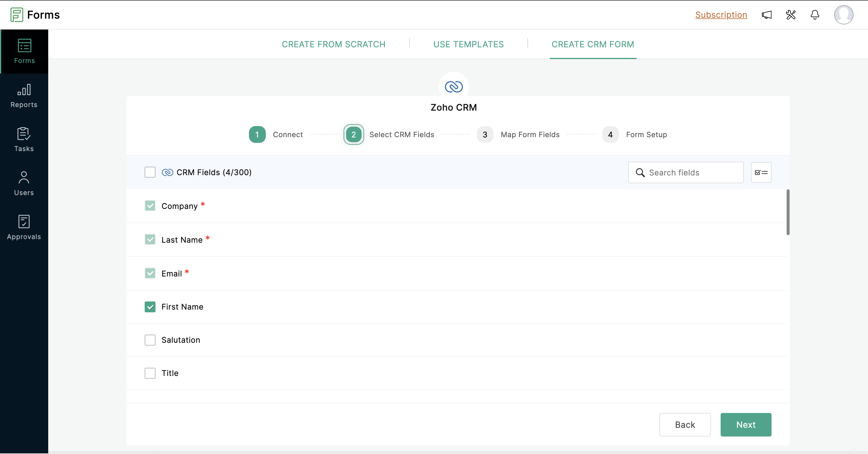Switch to Use Templates tab

click(468, 45)
